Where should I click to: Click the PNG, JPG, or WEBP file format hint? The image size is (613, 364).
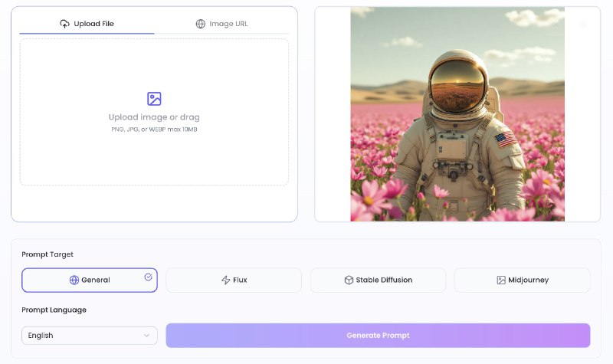(154, 130)
